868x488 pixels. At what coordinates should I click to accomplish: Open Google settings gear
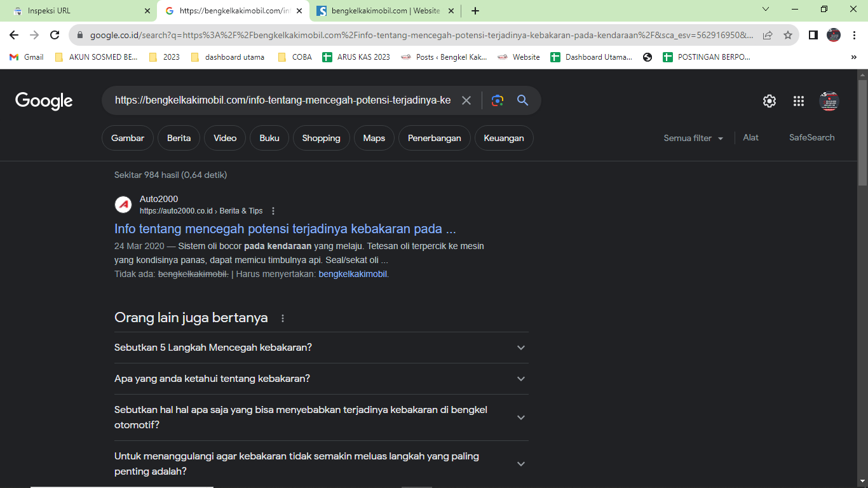click(770, 101)
